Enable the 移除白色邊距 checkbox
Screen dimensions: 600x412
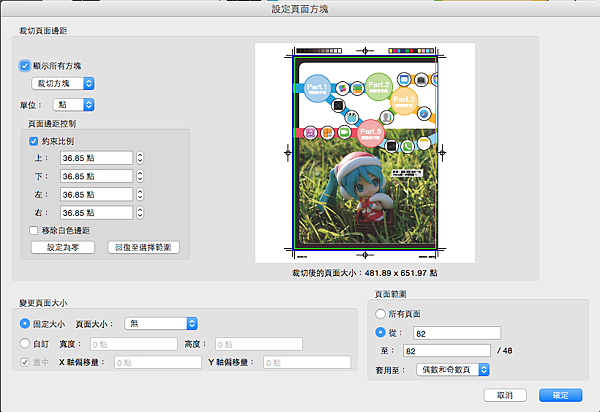click(x=34, y=230)
